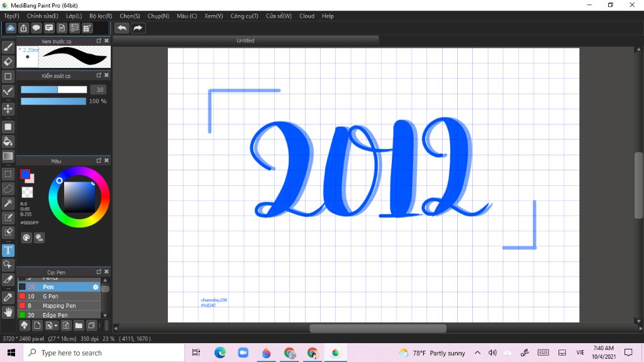Select the Magic Wand tool
Image resolution: width=644 pixels, height=362 pixels.
tap(8, 203)
